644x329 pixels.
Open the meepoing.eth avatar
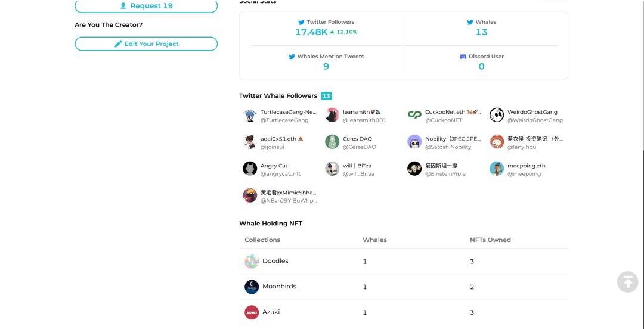497,169
